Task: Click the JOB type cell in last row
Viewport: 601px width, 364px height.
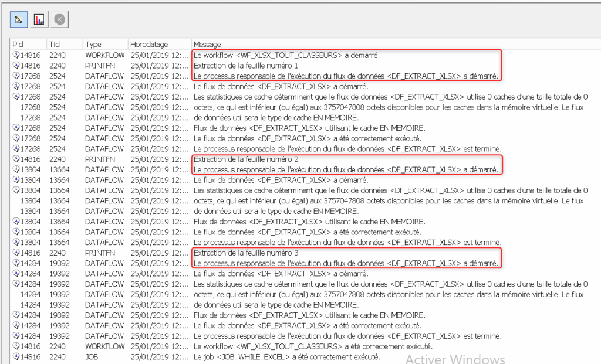Action: coord(92,357)
